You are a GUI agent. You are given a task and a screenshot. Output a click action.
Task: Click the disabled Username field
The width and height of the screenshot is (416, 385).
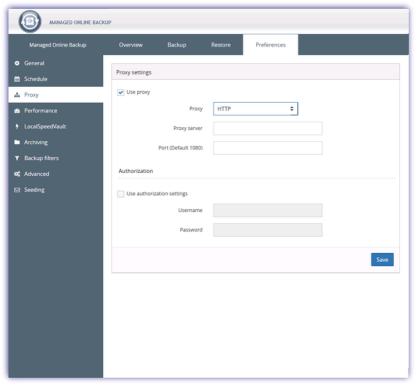pyautogui.click(x=268, y=210)
